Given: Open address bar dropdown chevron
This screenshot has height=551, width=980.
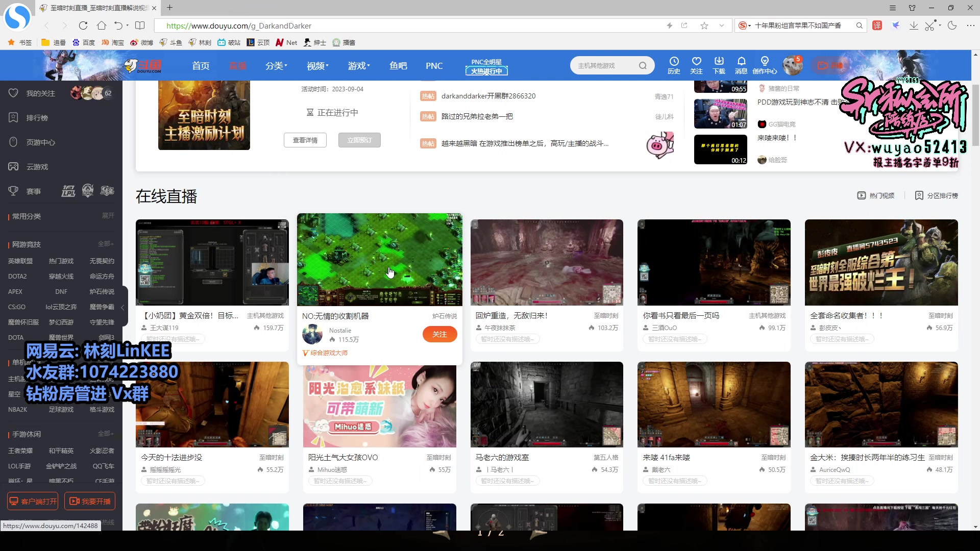Looking at the screenshot, I should click(x=722, y=26).
